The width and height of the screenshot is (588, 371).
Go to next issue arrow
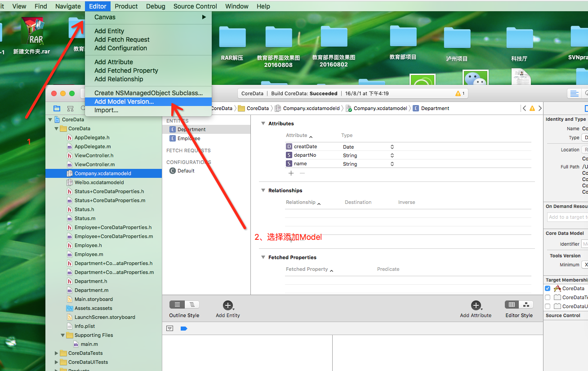pyautogui.click(x=540, y=108)
